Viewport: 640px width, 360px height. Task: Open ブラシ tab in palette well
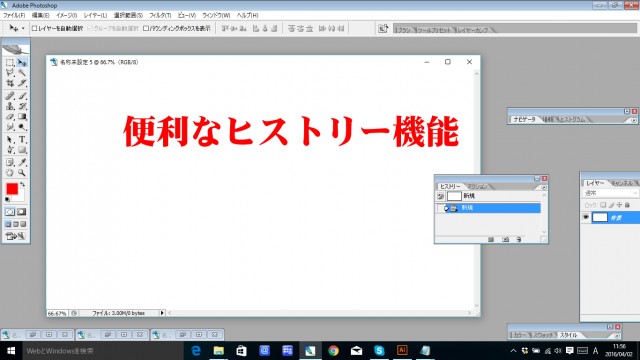tap(404, 30)
